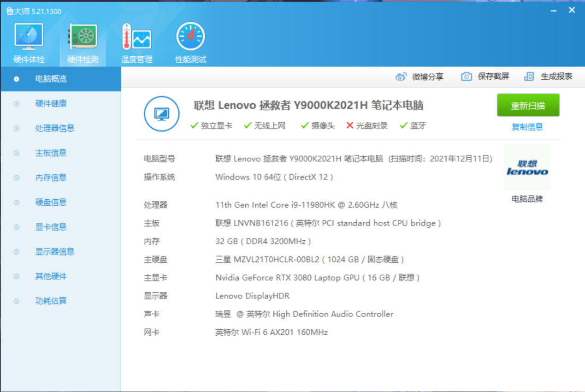This screenshot has height=392, width=585.
Task: Click the GeForce RTX 3080 graphics value
Action: tap(318, 278)
